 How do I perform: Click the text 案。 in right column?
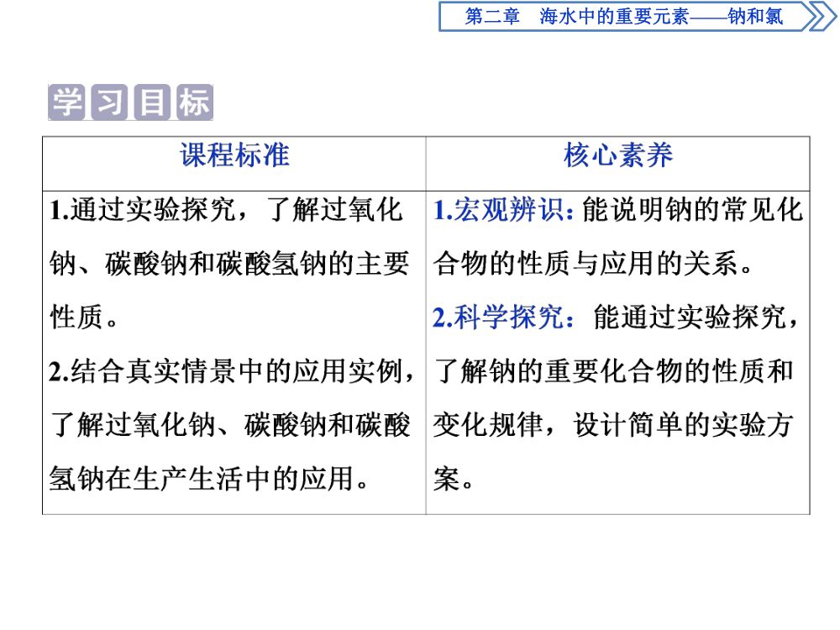pos(454,479)
